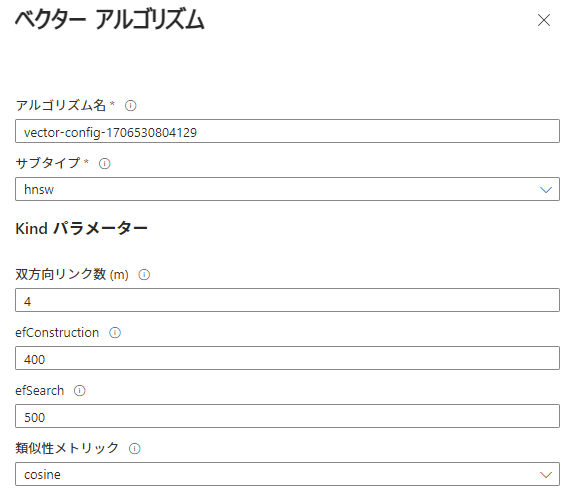Open the 類似性メトリック dropdown showing cosine
Image resolution: width=572 pixels, height=501 pixels.
point(287,474)
